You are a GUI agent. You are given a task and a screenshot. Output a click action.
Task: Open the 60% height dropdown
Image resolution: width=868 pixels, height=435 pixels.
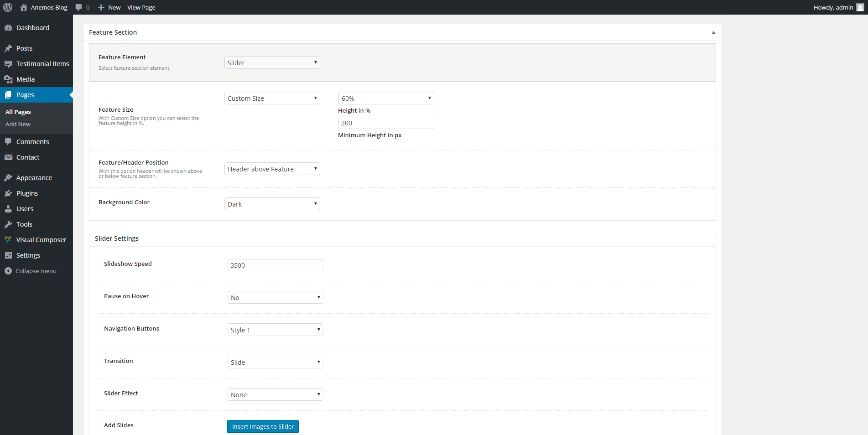coord(386,98)
